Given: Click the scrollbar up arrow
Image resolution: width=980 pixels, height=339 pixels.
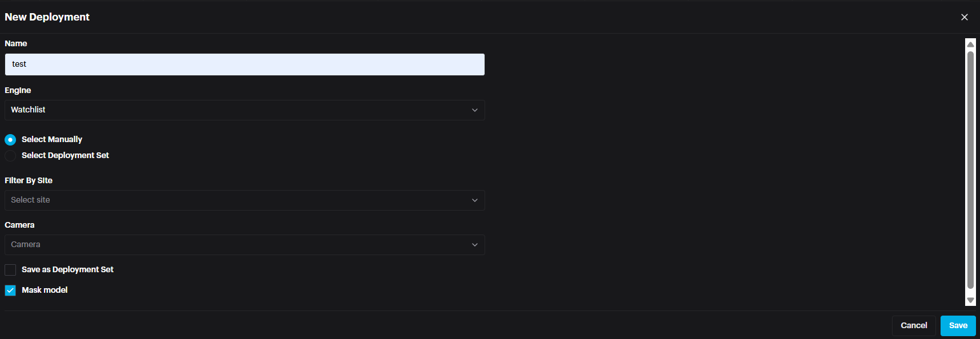Looking at the screenshot, I should click(x=970, y=45).
